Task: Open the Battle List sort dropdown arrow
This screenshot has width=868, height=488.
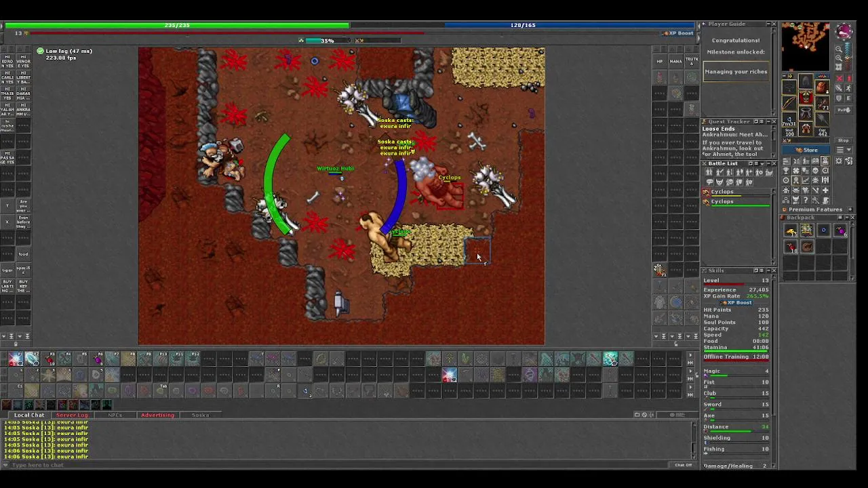Action: point(762,163)
